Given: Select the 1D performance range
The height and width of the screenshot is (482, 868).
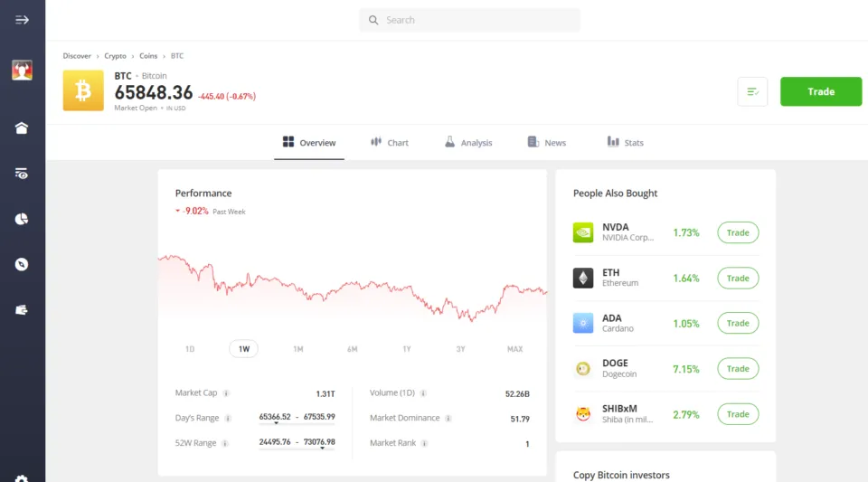Looking at the screenshot, I should pyautogui.click(x=190, y=349).
